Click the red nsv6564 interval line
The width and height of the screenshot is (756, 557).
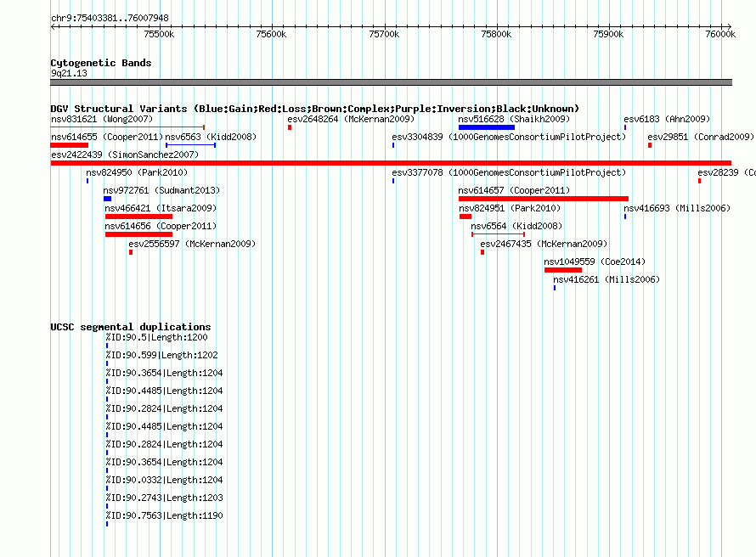(x=498, y=234)
